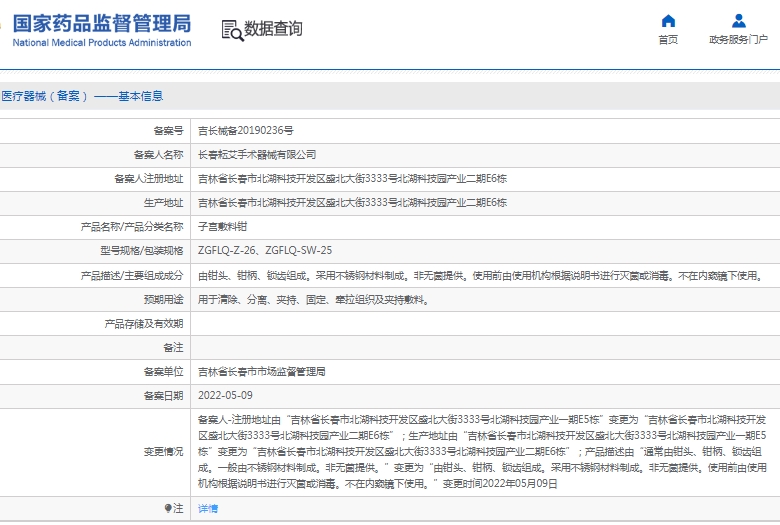Click the 产品名称/产品分类名称 label

tap(132, 227)
